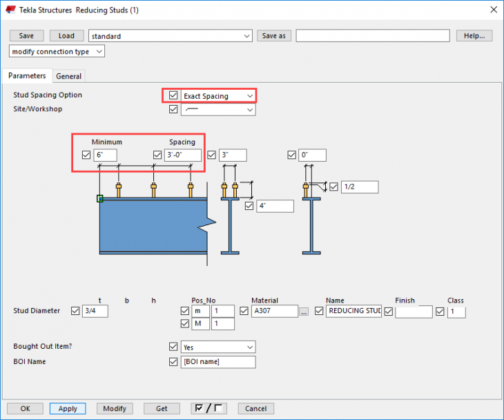This screenshot has height=420, width=504.
Task: Toggle the Stud Spacing Option checkbox
Action: (173, 95)
